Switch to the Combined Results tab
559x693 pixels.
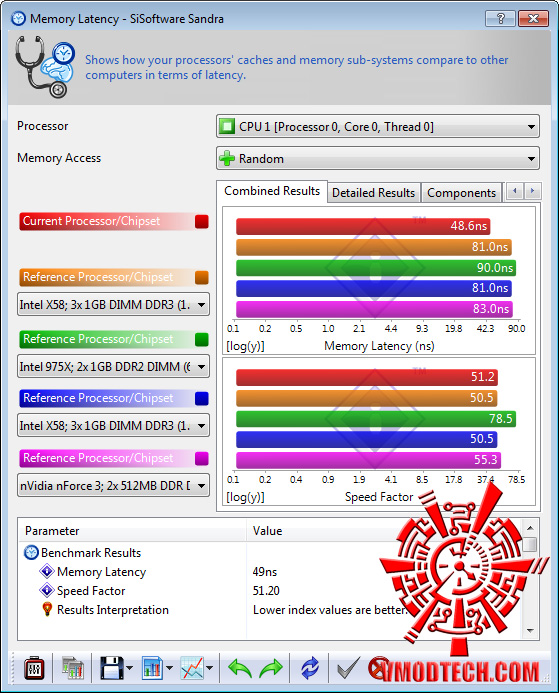pyautogui.click(x=272, y=191)
